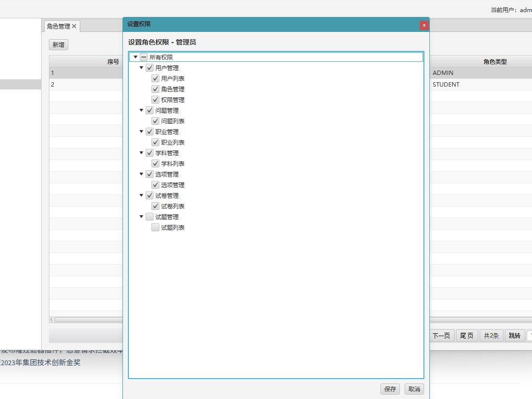The image size is (532, 399).
Task: Toggle the 权限管理 checkbox
Action: point(155,100)
